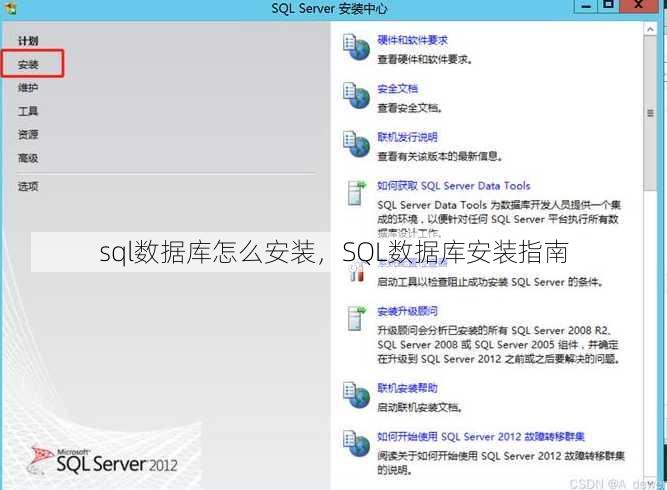This screenshot has width=667, height=490.
Task: Click the 硬件和软件要求 link
Action: [x=412, y=40]
